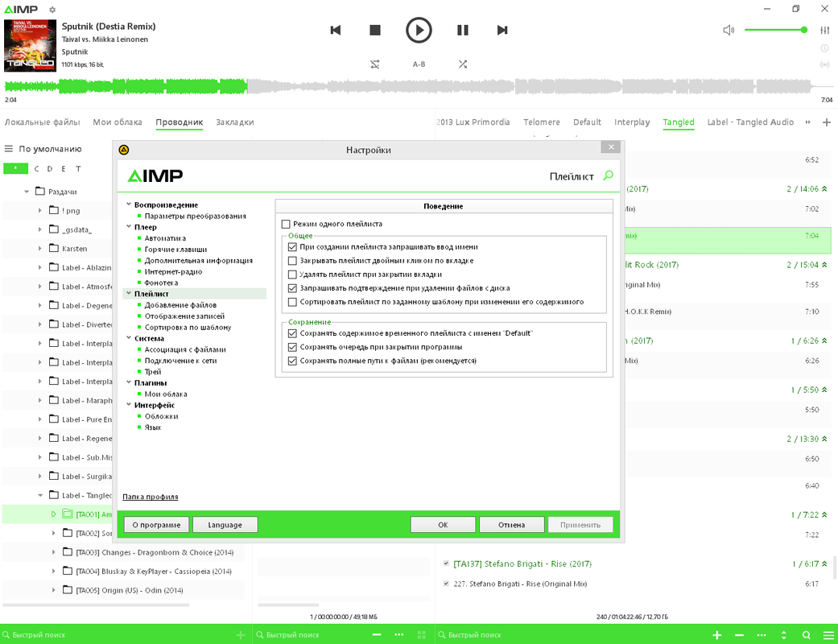Uncheck Сохранять содержимое временного плейлиста Default
Image resolution: width=838 pixels, height=644 pixels.
(292, 333)
